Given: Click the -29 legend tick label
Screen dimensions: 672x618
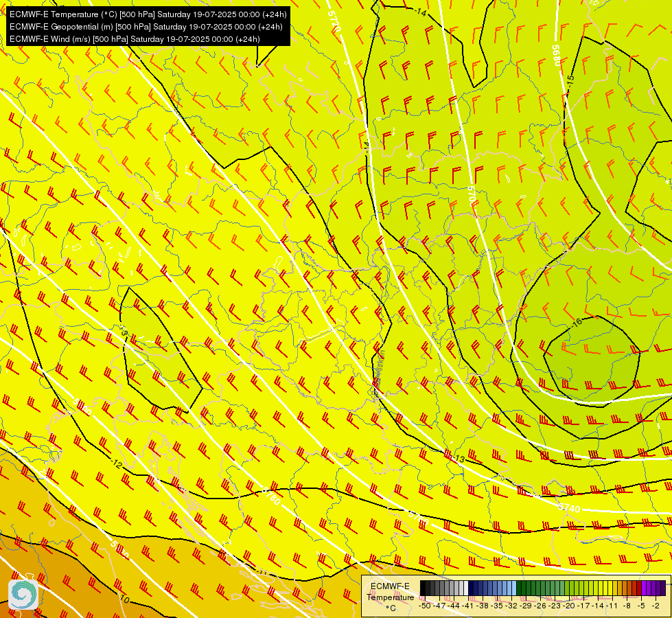Looking at the screenshot, I should tap(526, 606).
